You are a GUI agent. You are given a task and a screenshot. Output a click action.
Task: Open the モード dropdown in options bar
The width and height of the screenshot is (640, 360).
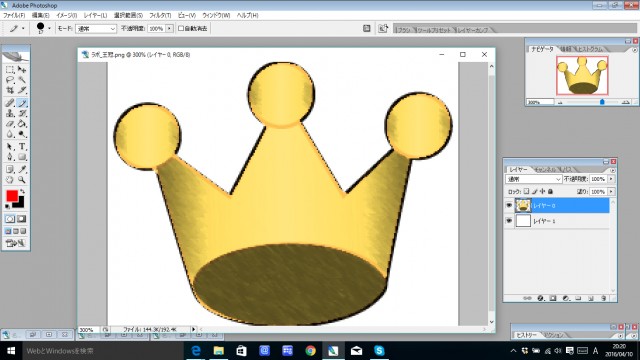tap(96, 29)
